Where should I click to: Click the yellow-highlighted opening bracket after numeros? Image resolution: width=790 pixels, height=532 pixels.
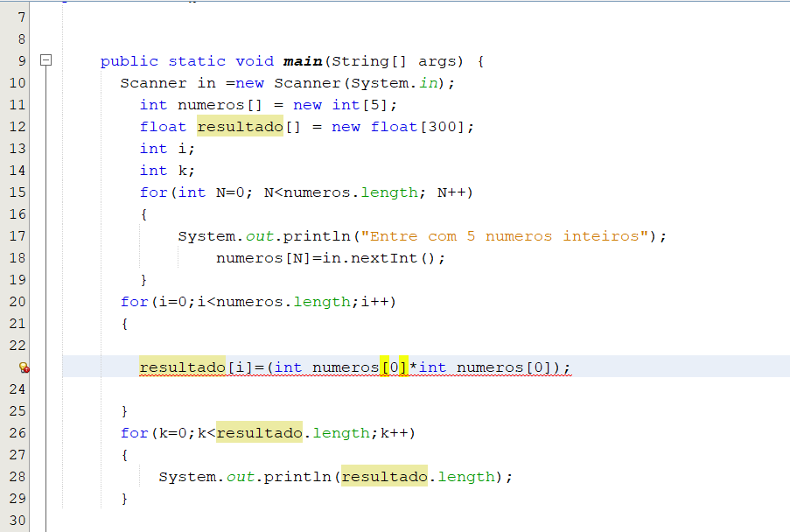[384, 367]
